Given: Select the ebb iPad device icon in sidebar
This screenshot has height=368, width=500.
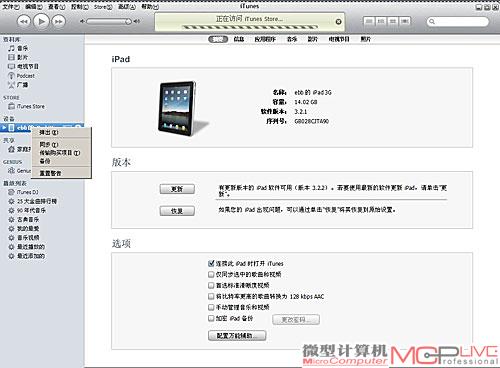Looking at the screenshot, I should point(11,127).
